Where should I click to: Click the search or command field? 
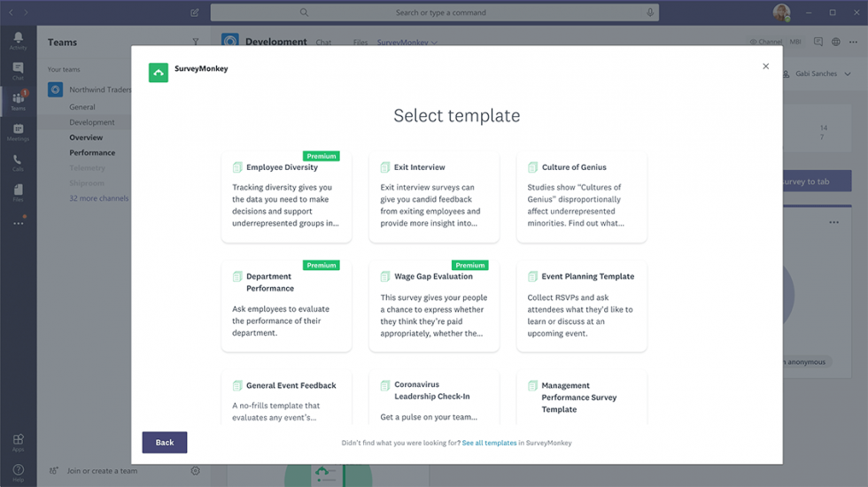coord(435,12)
